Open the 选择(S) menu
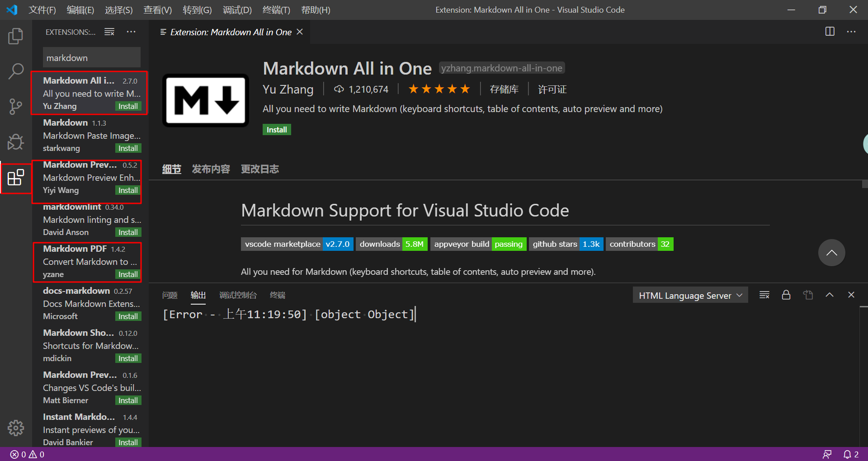This screenshot has width=868, height=461. coord(119,10)
